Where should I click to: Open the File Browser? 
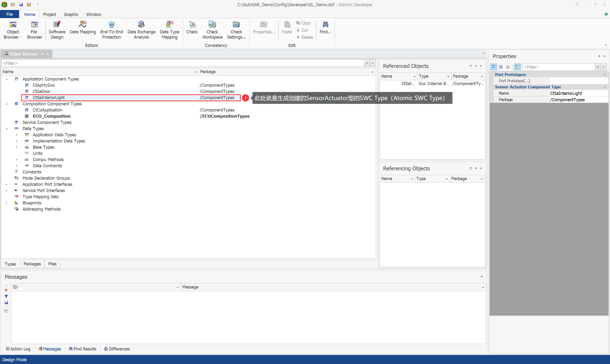(34, 30)
